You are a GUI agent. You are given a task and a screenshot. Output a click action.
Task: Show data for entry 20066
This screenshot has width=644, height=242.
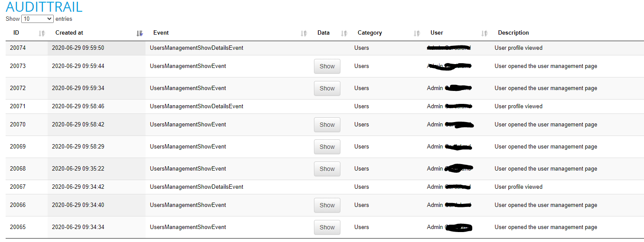tap(327, 205)
